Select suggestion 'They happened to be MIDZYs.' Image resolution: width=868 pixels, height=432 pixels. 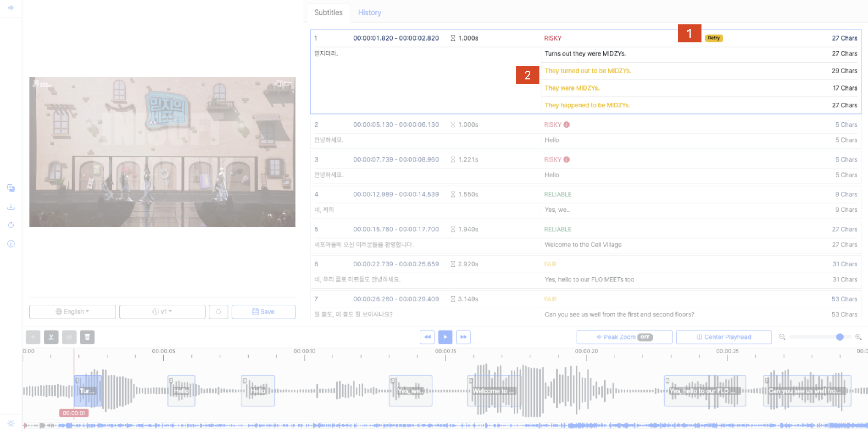(x=587, y=105)
